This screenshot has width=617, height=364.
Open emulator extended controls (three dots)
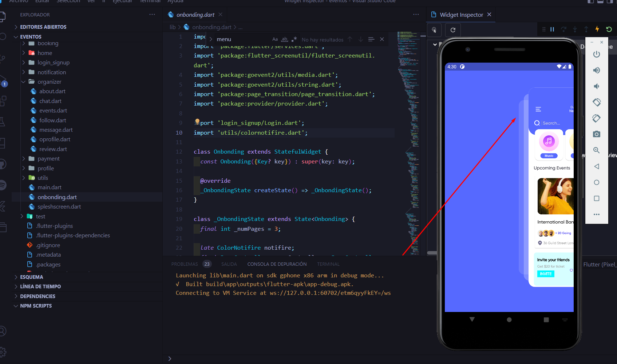[596, 214]
